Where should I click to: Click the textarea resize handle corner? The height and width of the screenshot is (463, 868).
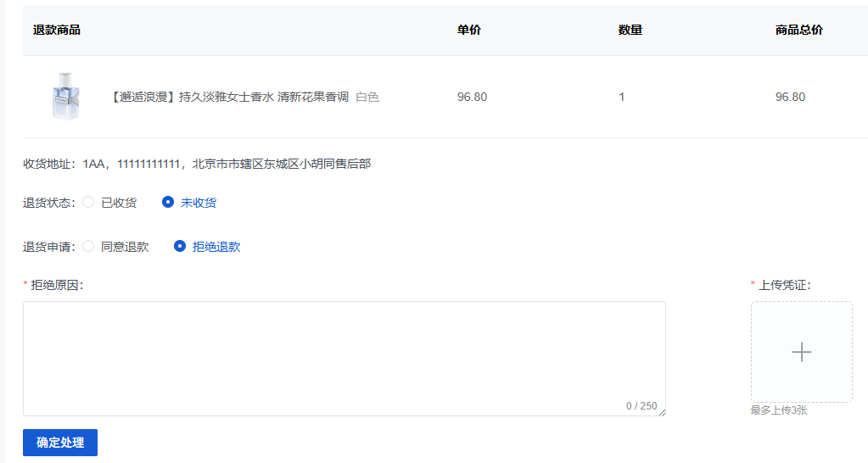(662, 412)
